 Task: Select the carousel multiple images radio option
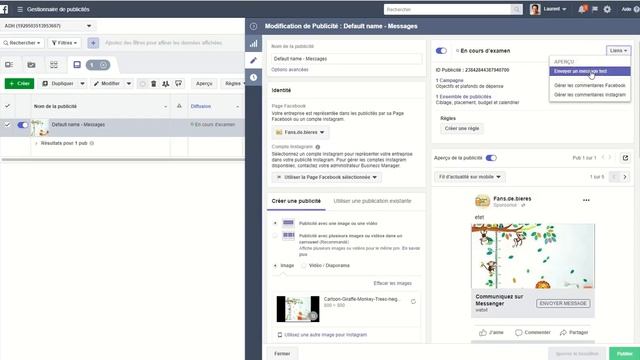pyautogui.click(x=275, y=236)
